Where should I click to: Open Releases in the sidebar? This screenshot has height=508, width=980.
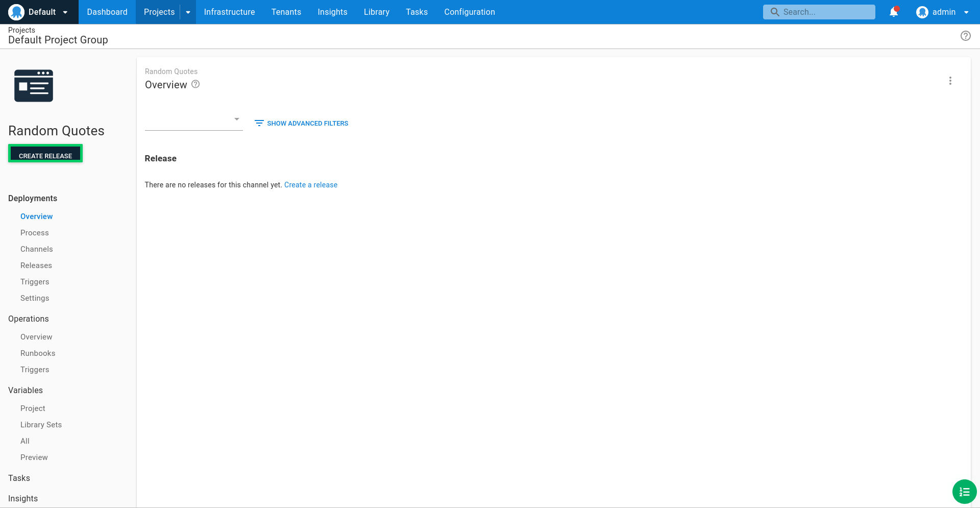point(36,265)
